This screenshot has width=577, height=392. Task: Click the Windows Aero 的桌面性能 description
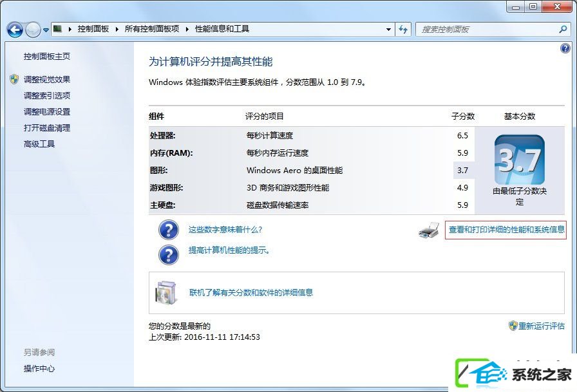tap(294, 171)
